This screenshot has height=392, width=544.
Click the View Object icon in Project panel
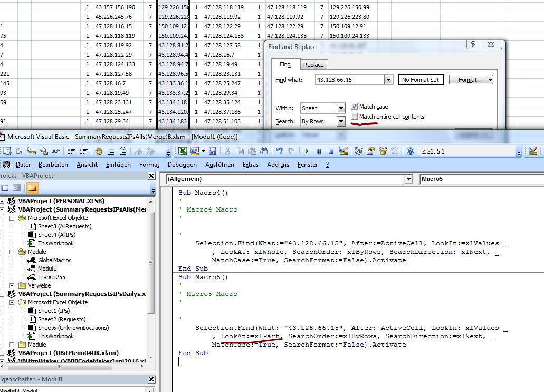coord(17,188)
